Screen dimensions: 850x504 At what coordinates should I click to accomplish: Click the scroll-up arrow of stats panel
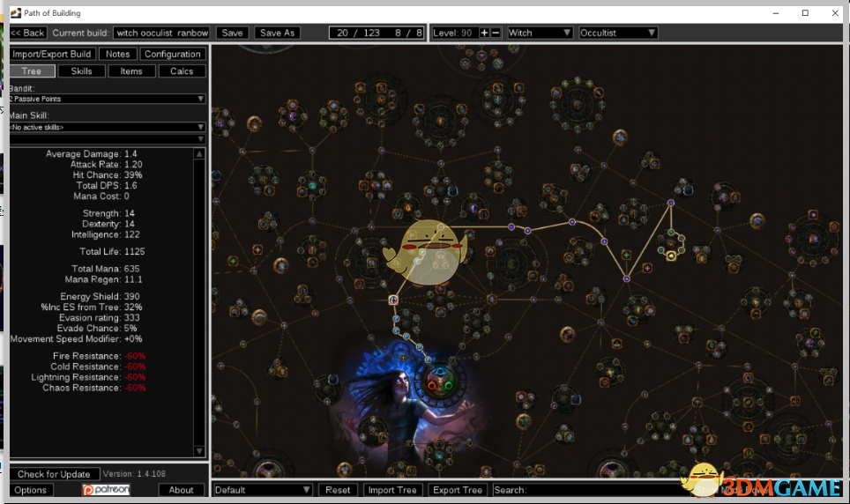point(199,154)
